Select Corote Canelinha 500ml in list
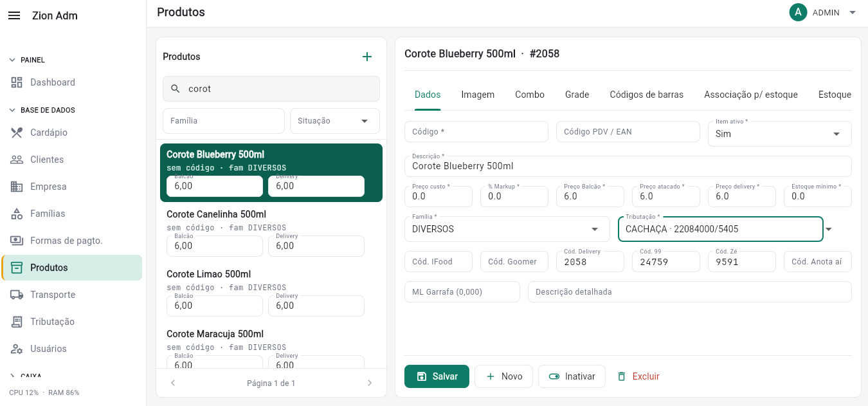The height and width of the screenshot is (406, 868). point(271,232)
